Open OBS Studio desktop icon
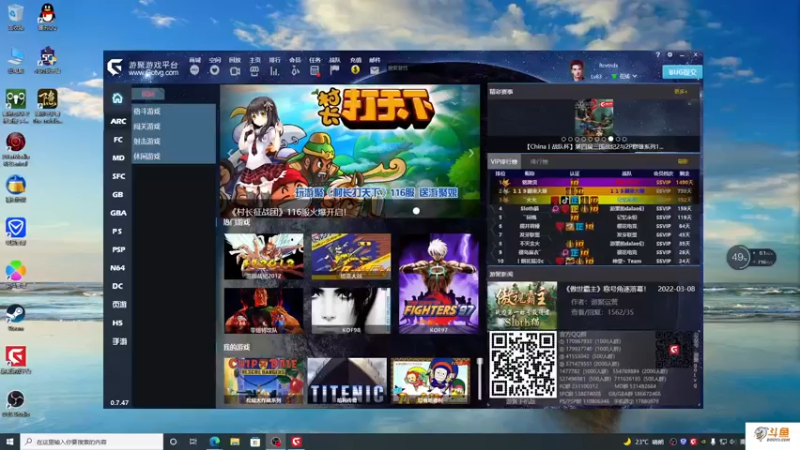This screenshot has width=800, height=450. (x=16, y=403)
